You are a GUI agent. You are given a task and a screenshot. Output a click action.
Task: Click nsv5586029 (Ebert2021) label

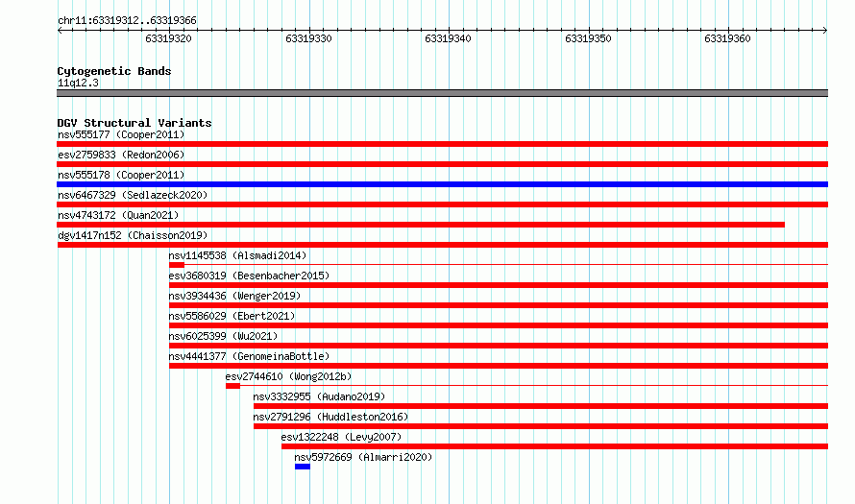[x=232, y=316]
